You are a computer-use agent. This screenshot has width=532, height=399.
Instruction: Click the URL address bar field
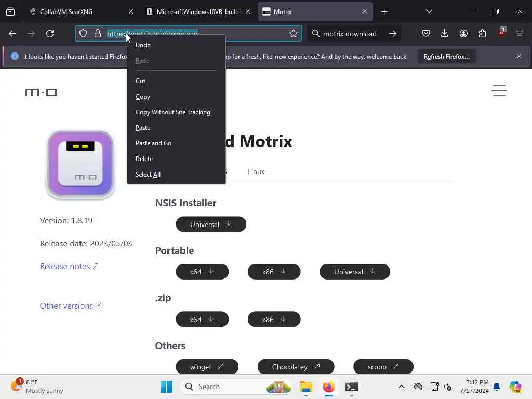pos(188,33)
